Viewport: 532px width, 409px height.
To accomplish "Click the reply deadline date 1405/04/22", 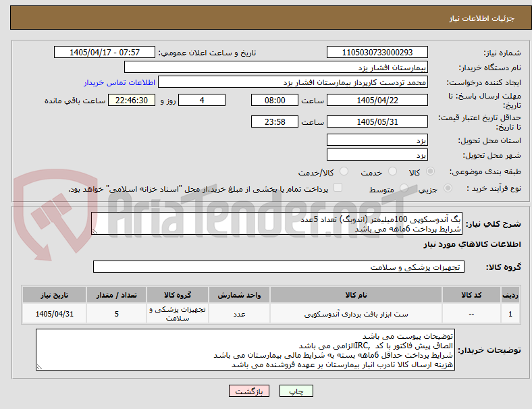I will (377, 100).
